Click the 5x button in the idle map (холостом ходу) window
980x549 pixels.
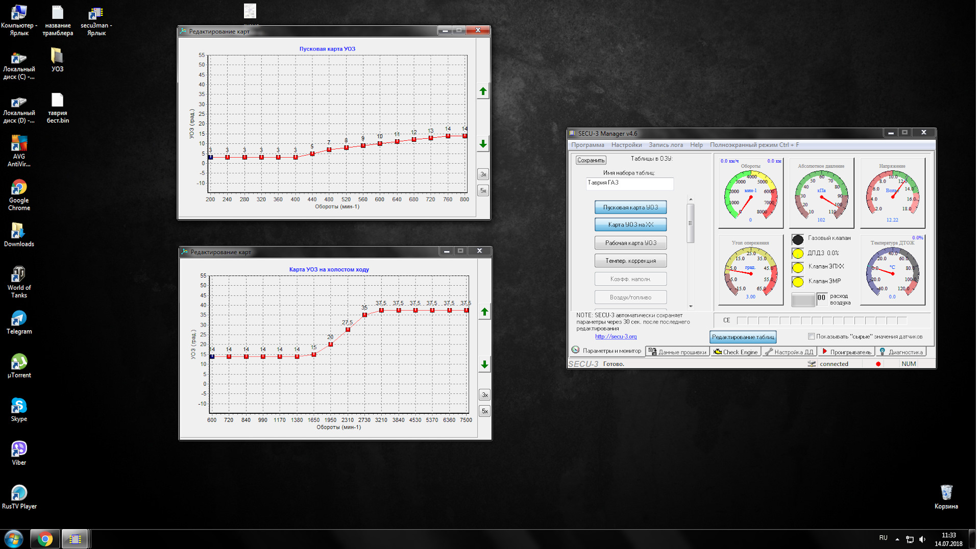[x=484, y=411]
